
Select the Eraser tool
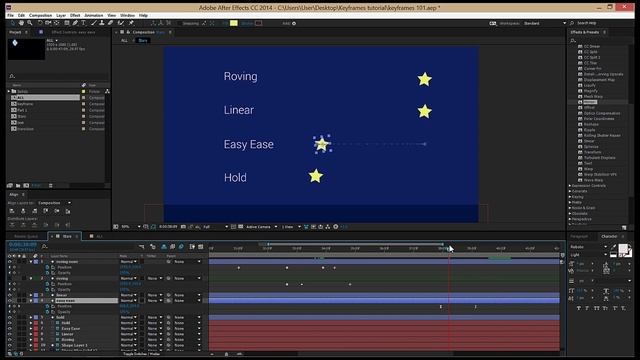[110, 23]
